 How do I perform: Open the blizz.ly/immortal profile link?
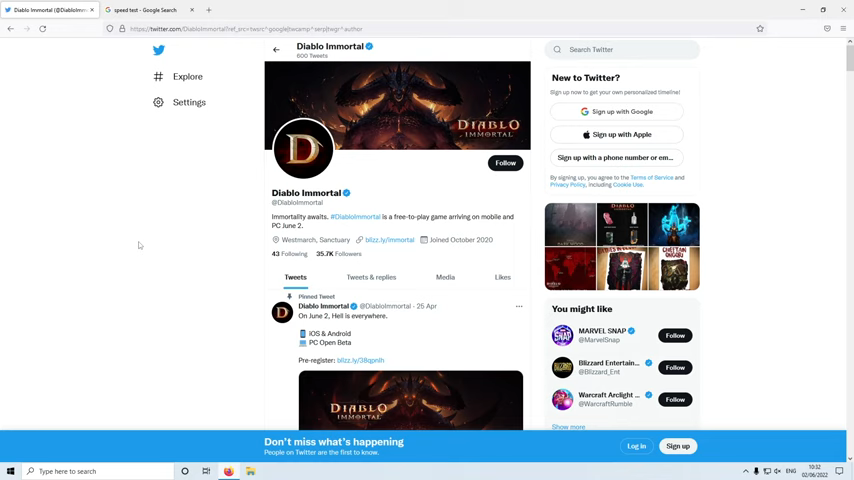389,240
